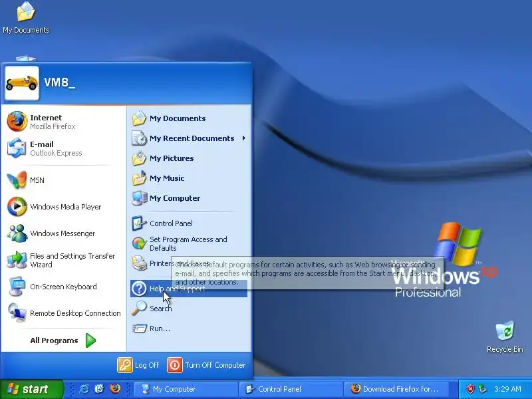Click Remote Desktop Connection label text
Viewport: 532px width, 399px height.
click(x=75, y=313)
